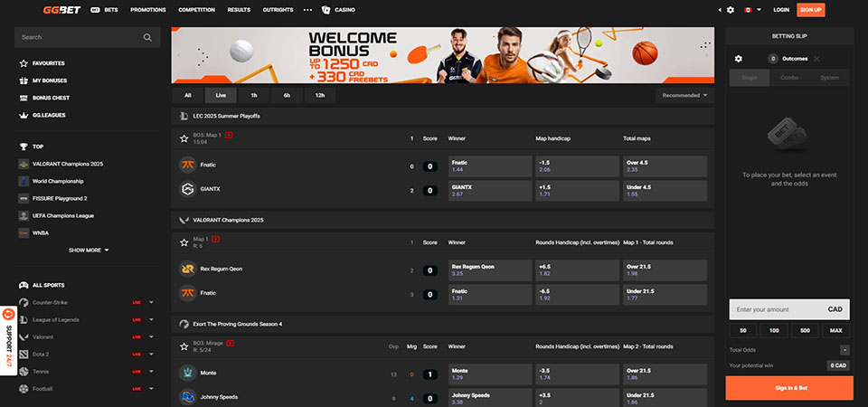Click the Tennis ball icon

tap(24, 372)
